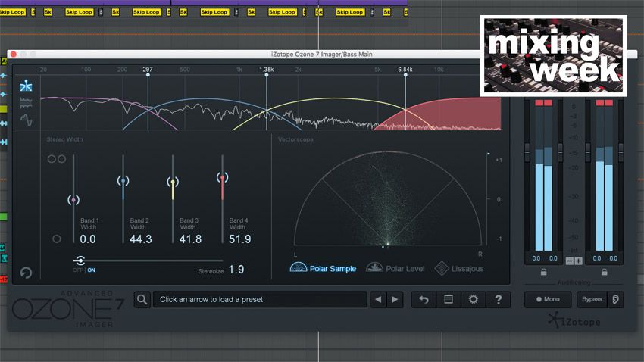Click the Band 4 Width value 51.9

pos(240,239)
